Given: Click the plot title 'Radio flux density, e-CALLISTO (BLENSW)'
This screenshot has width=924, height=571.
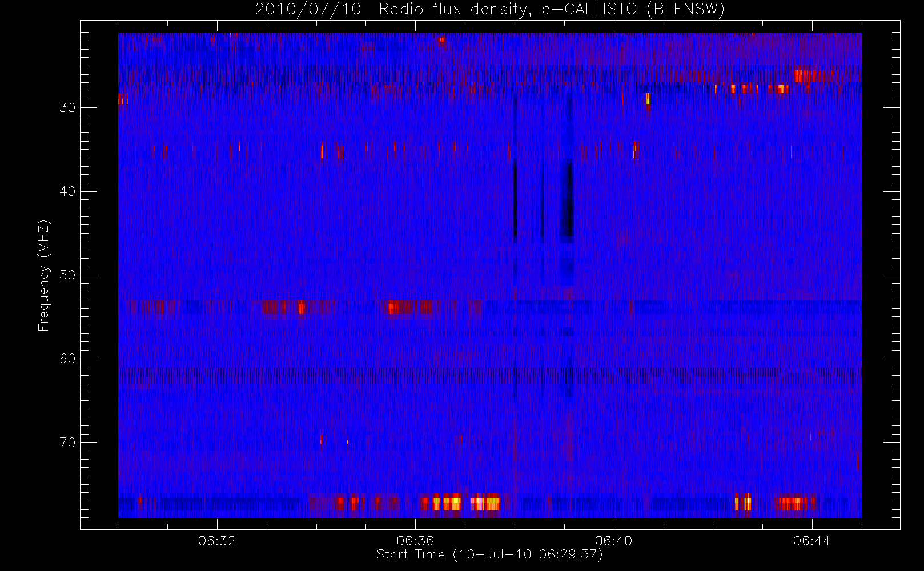Looking at the screenshot, I should tap(552, 10).
